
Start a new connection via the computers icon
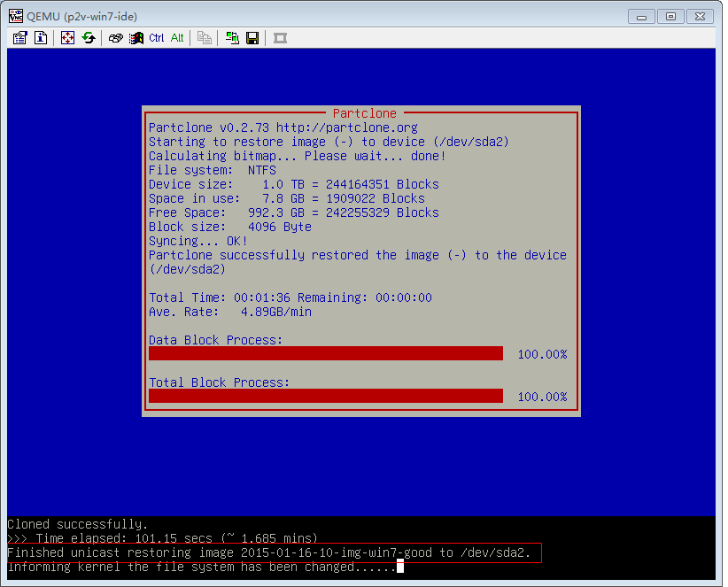click(x=232, y=37)
